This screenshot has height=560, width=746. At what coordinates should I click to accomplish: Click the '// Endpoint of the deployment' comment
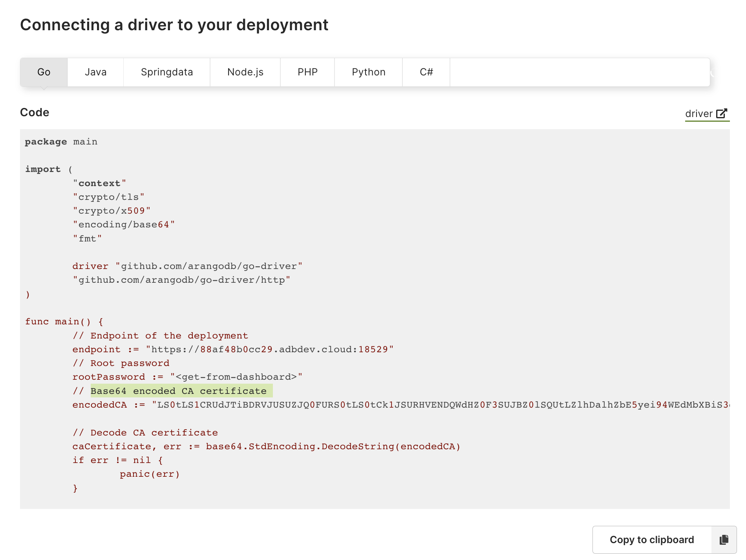pyautogui.click(x=160, y=336)
